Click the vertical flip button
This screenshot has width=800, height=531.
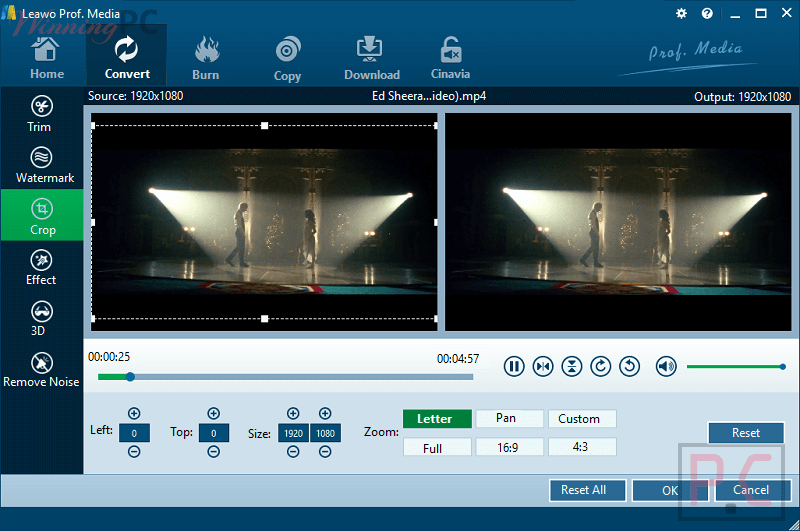(571, 366)
